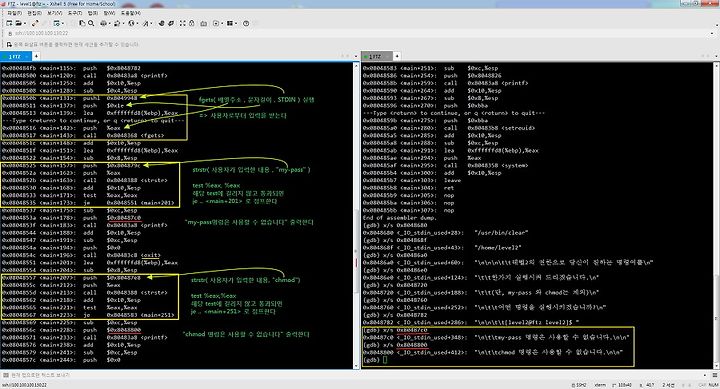The height and width of the screenshot is (389, 720).
Task: Click the key mapping keyboard icon
Action: click(203, 23)
